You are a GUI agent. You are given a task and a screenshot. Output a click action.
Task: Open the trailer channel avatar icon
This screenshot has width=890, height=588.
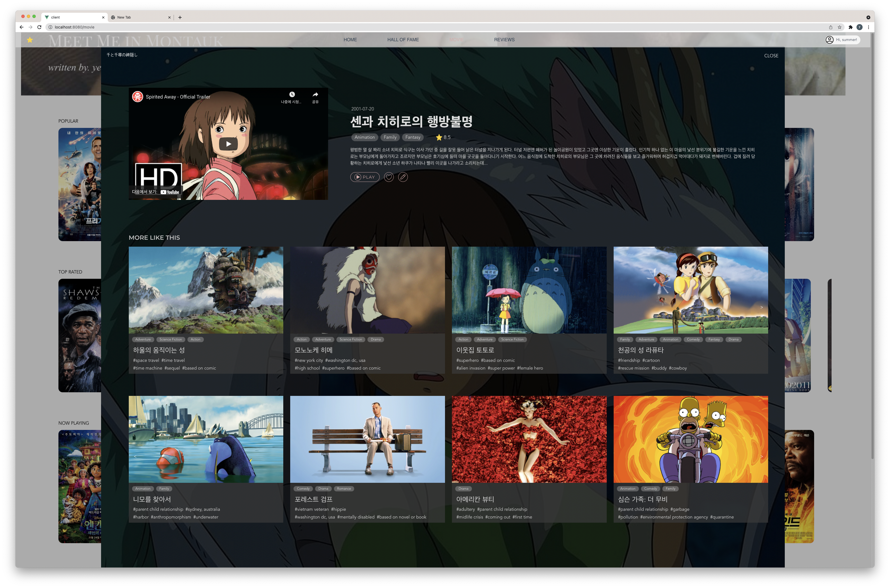(137, 97)
